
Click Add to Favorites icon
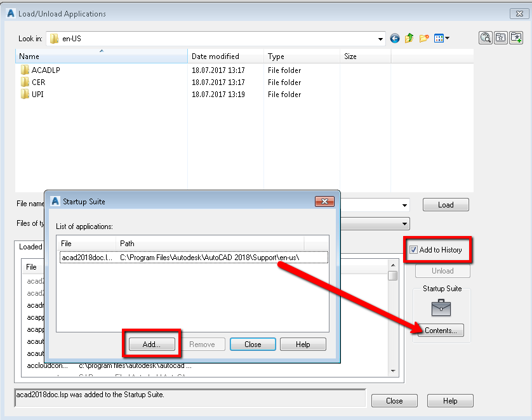click(516, 37)
